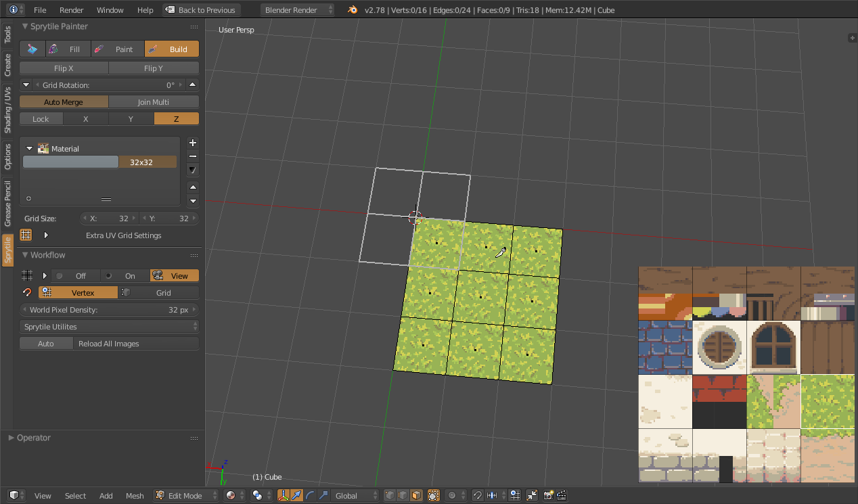This screenshot has height=504, width=858.
Task: Open the Mesh menu in 3D view header
Action: pyautogui.click(x=135, y=495)
